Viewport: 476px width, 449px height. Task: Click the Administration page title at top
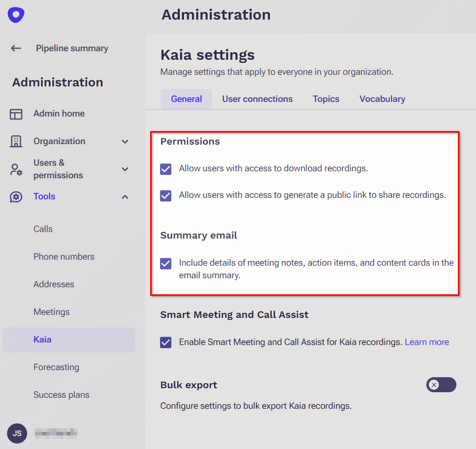point(216,15)
